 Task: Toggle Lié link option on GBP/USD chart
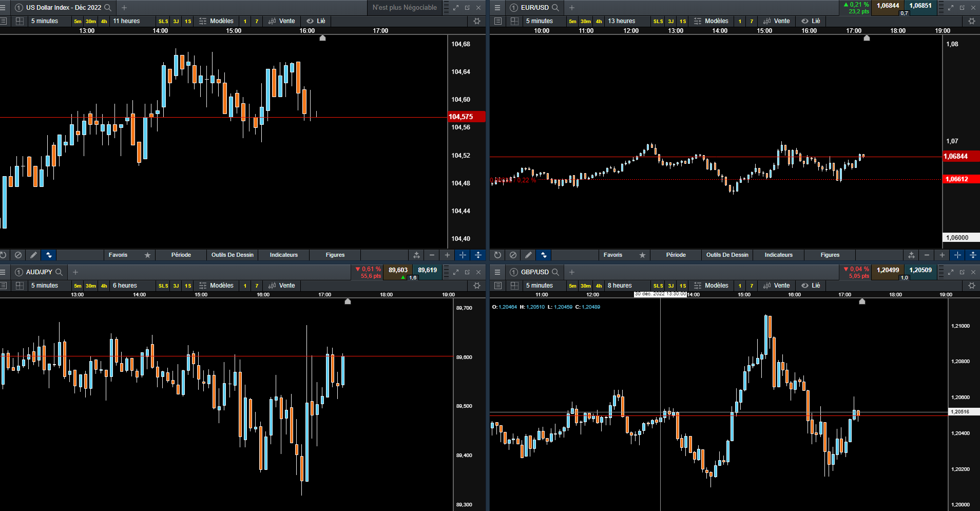tap(811, 286)
